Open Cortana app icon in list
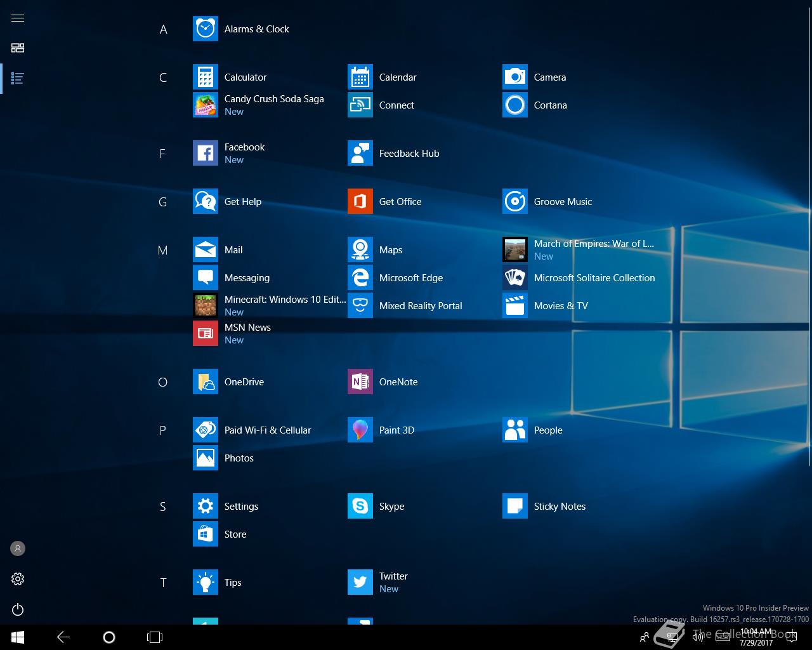The height and width of the screenshot is (650, 812). 515,105
